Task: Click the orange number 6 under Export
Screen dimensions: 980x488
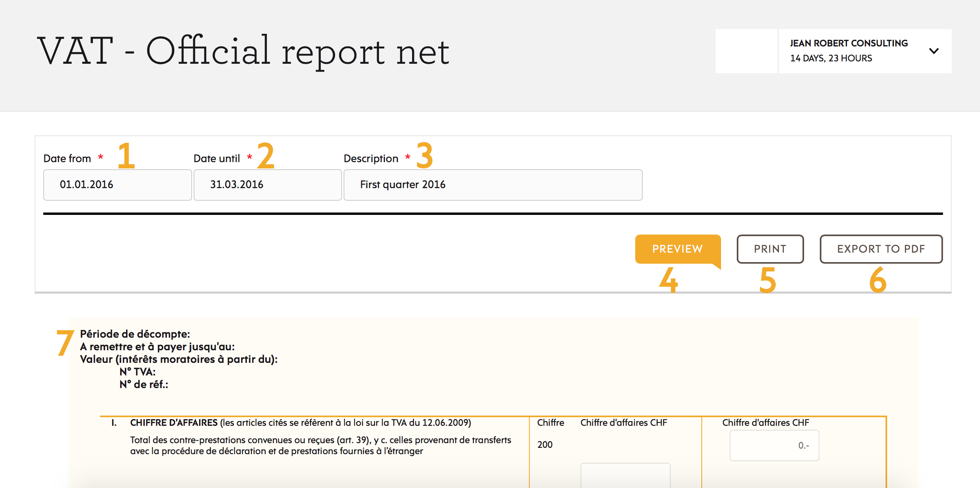Action: pyautogui.click(x=878, y=280)
